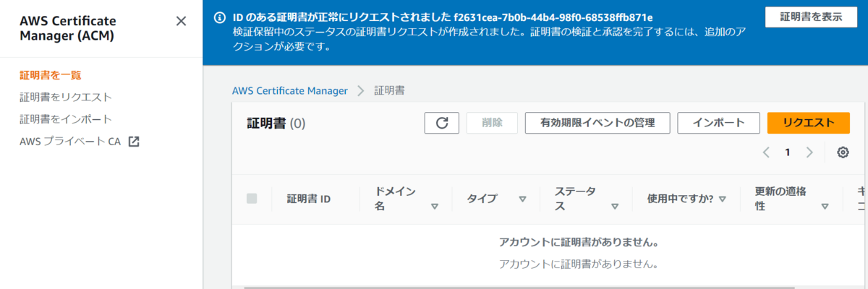The image size is (868, 289).
Task: Click 証明書 ID column header
Action: click(x=309, y=199)
